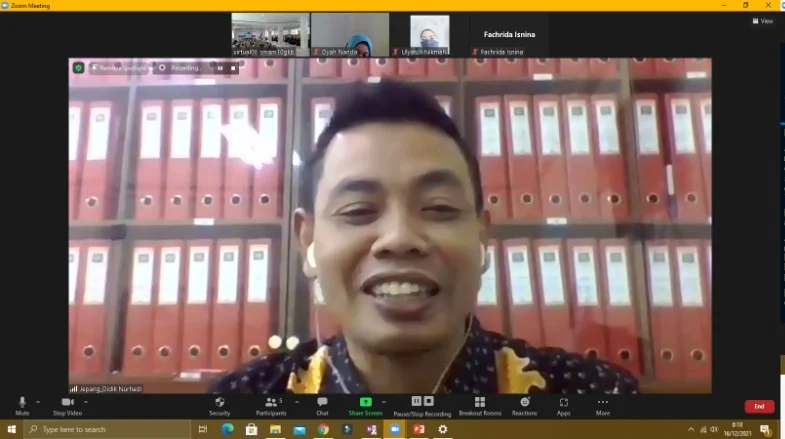
Task: Open Task View on the taskbar
Action: tap(203, 429)
